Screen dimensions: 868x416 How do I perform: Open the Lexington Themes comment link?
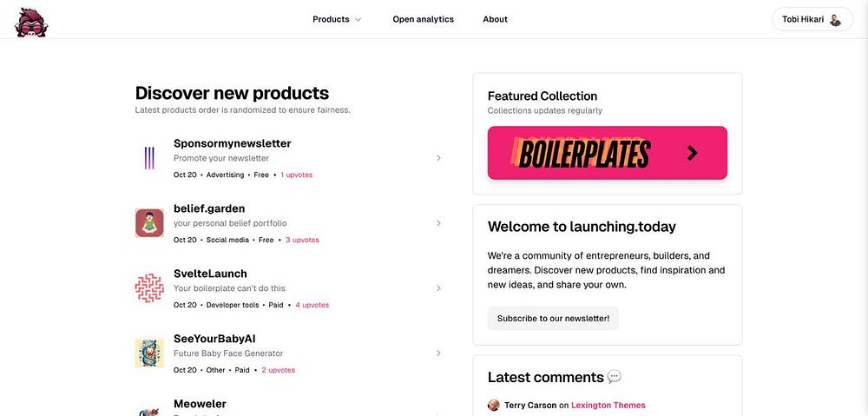pyautogui.click(x=608, y=405)
